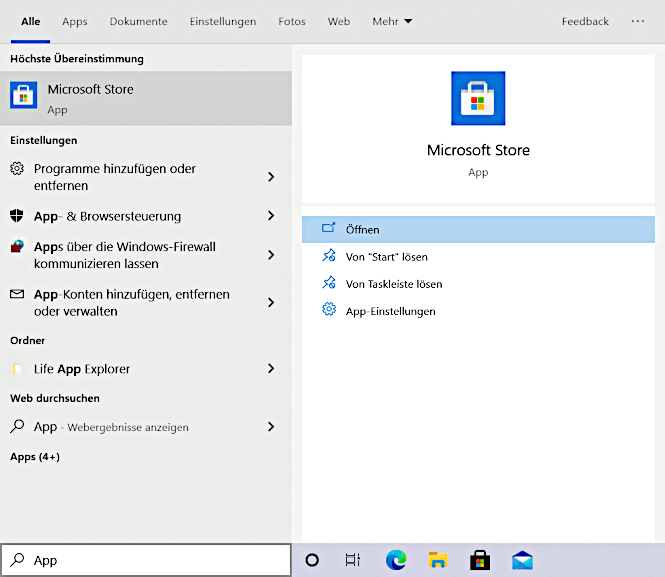
Task: Select the Fotos filter tab
Action: coord(292,21)
